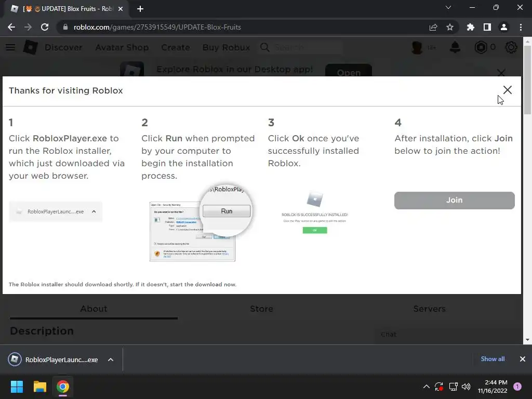This screenshot has height=399, width=532.
Task: Go back to the previous page
Action: pos(11,27)
